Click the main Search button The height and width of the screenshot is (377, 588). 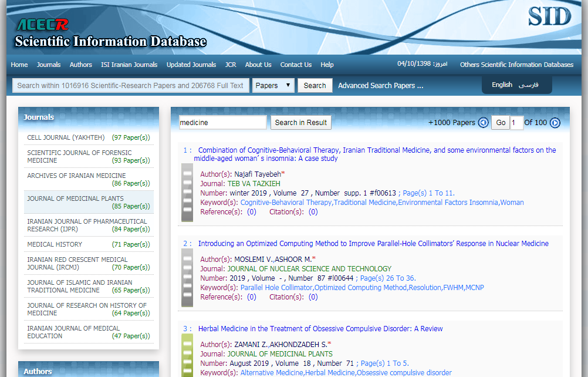pyautogui.click(x=315, y=85)
